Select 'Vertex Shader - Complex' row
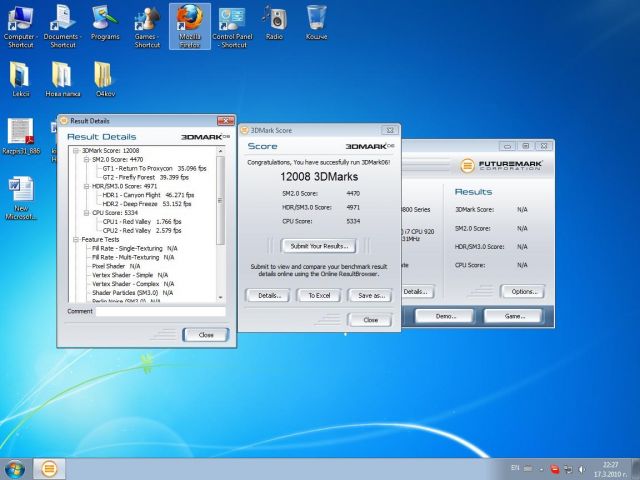The image size is (640, 480). click(x=133, y=284)
